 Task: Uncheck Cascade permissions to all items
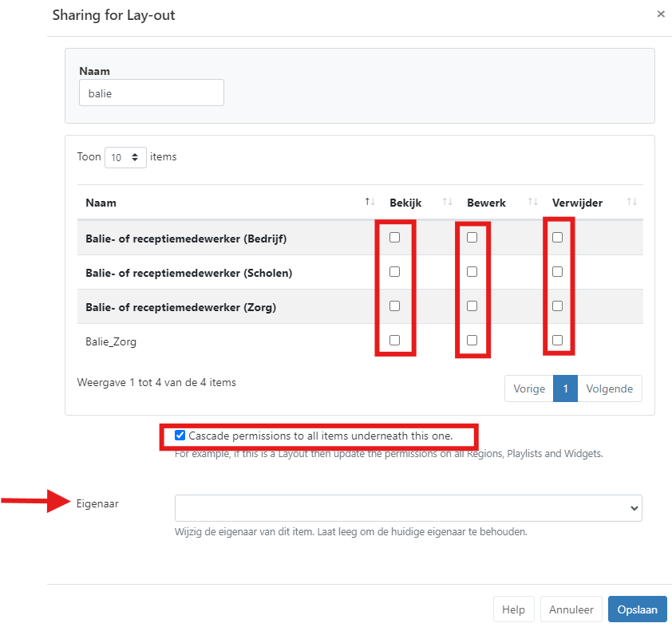180,436
